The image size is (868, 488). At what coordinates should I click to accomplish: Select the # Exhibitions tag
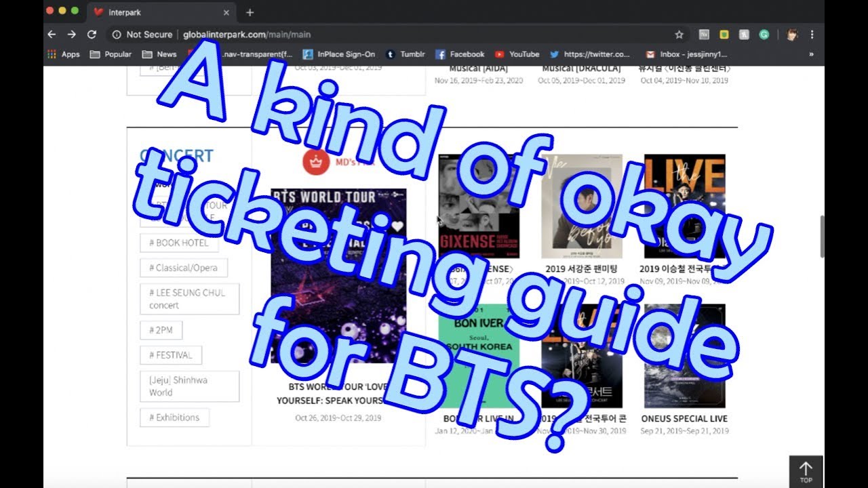pyautogui.click(x=174, y=418)
